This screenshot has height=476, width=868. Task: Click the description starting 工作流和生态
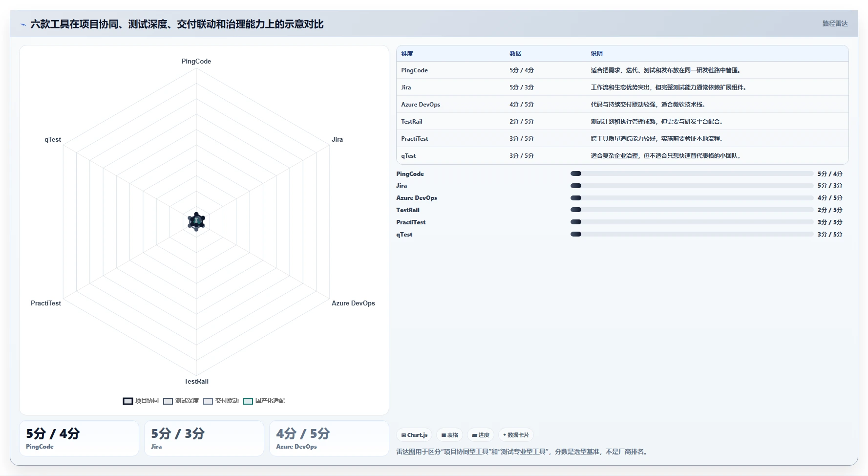pos(670,87)
